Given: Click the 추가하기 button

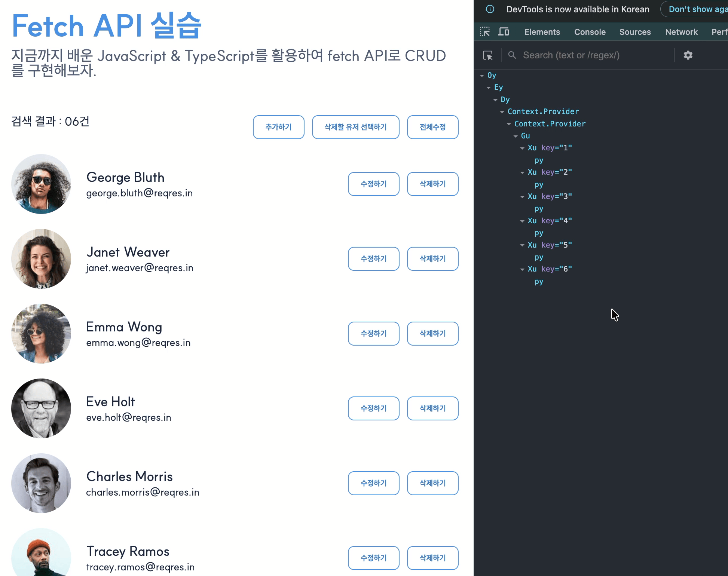Looking at the screenshot, I should pos(278,127).
